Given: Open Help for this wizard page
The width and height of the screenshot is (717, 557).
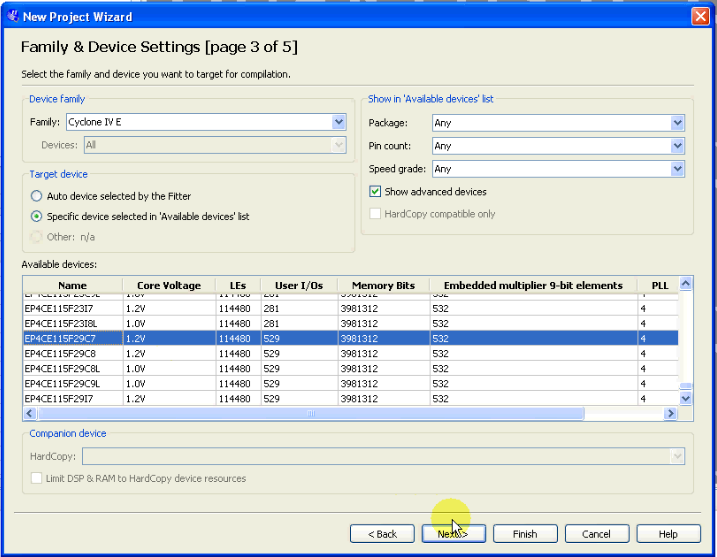Looking at the screenshot, I should pyautogui.click(x=668, y=534).
